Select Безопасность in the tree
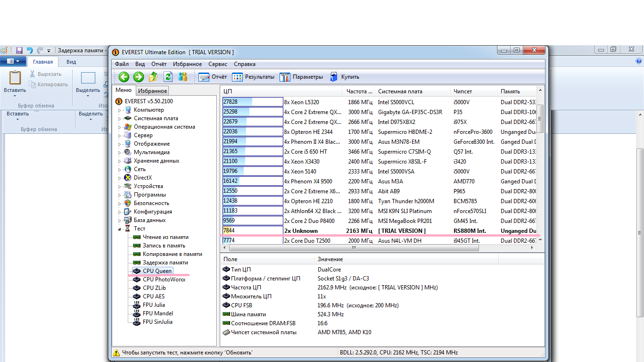The height and width of the screenshot is (362, 644). click(x=151, y=203)
